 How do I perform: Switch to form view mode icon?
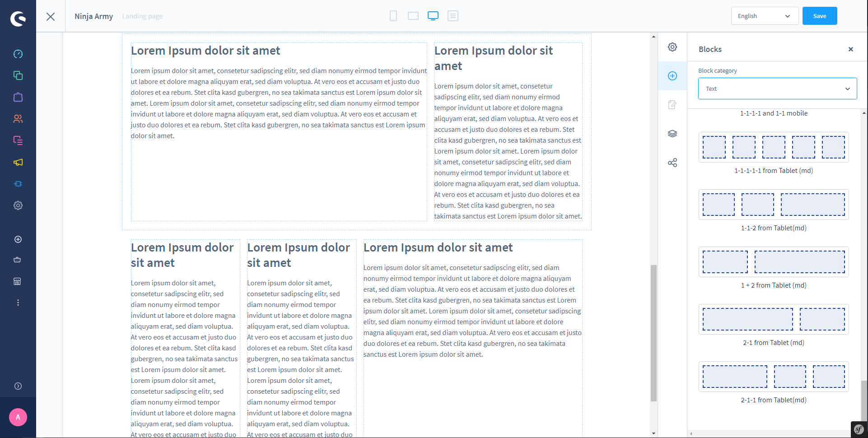point(453,16)
